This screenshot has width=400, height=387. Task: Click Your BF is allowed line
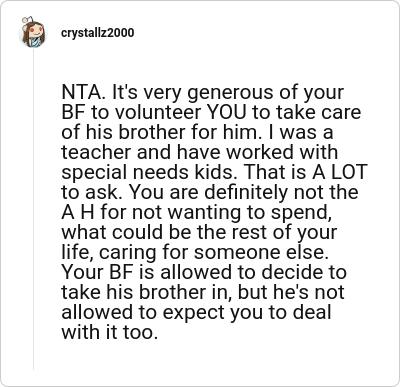[204, 272]
